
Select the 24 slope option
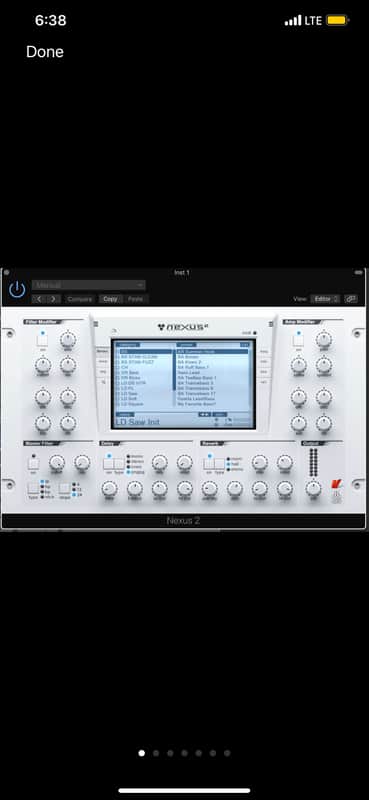[x=77, y=494]
